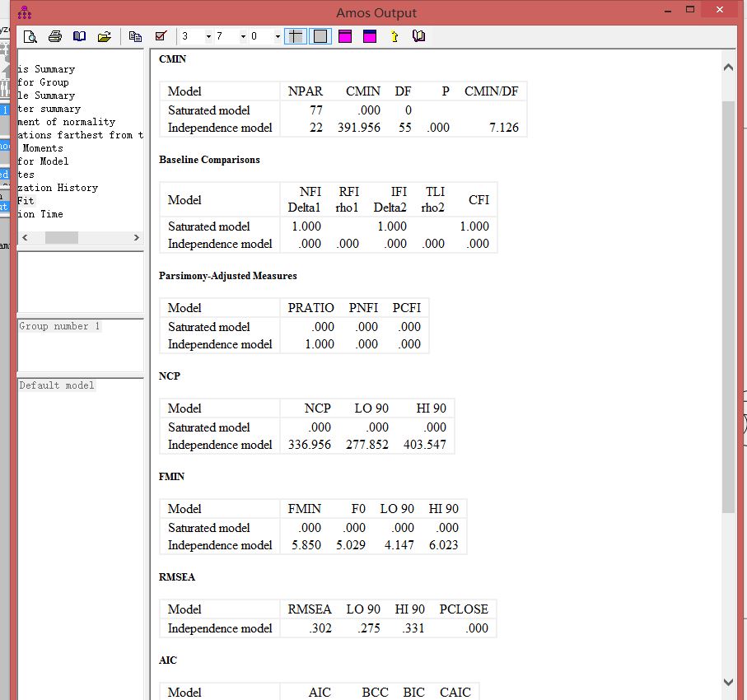Click the RMSEA section heading
The width and height of the screenshot is (747, 700).
click(x=177, y=577)
